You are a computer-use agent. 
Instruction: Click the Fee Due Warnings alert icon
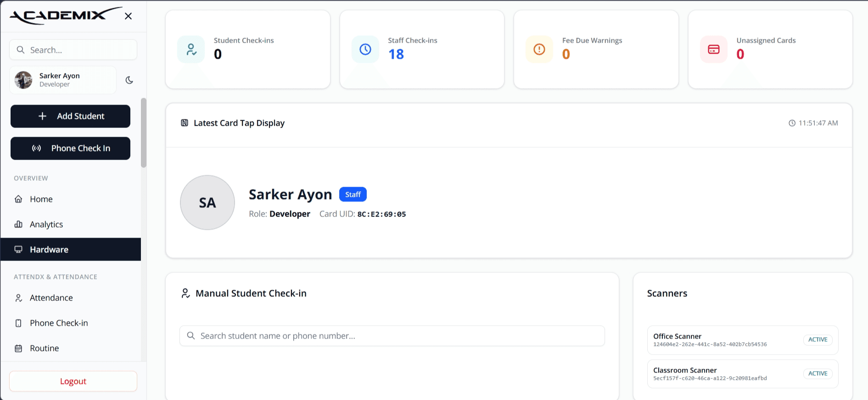pos(539,49)
